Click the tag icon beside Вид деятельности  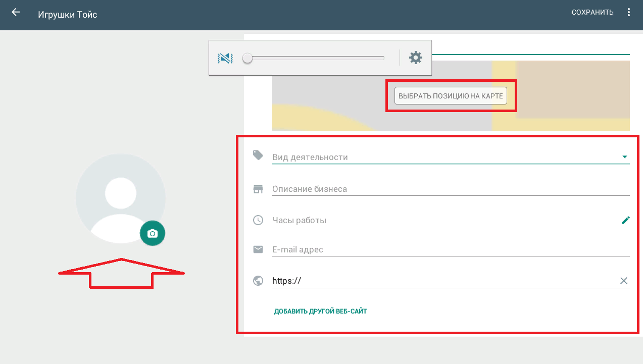tap(258, 155)
